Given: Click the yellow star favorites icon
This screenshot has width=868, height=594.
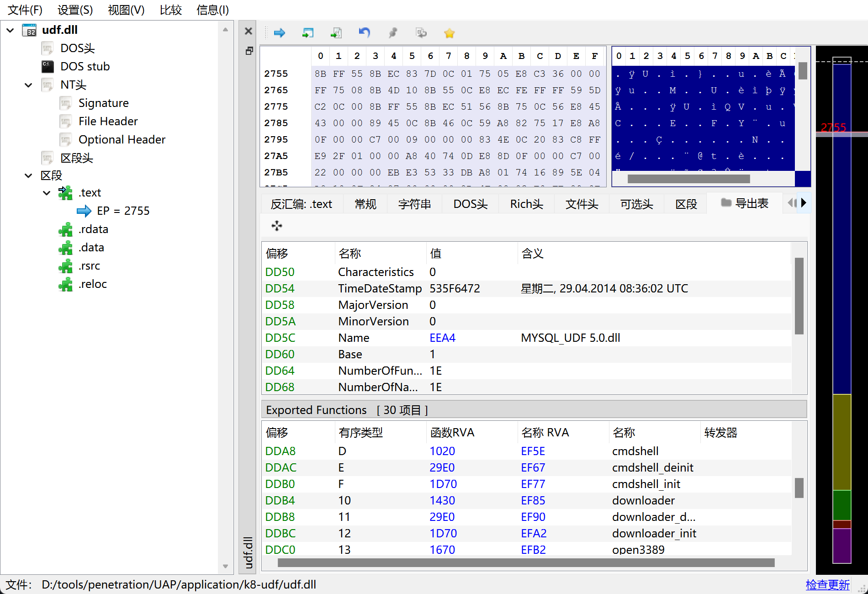Looking at the screenshot, I should pos(449,33).
